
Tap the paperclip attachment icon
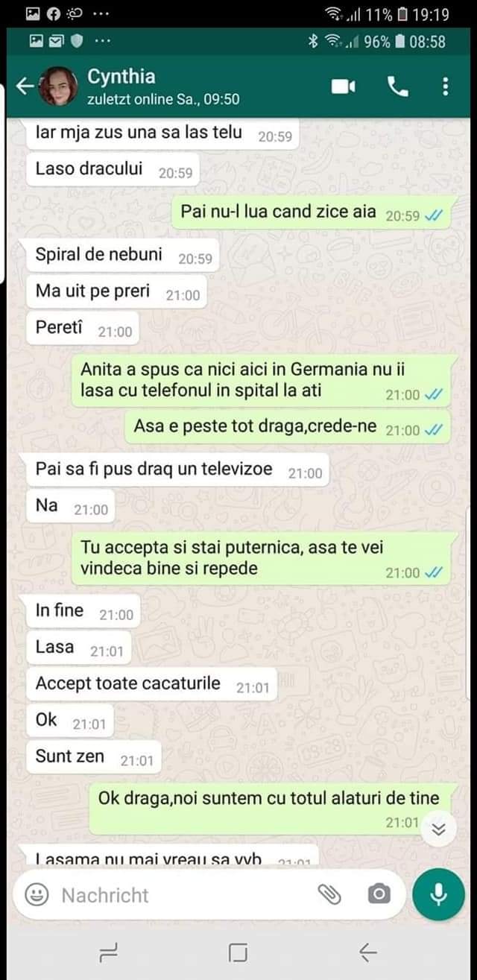point(329,894)
